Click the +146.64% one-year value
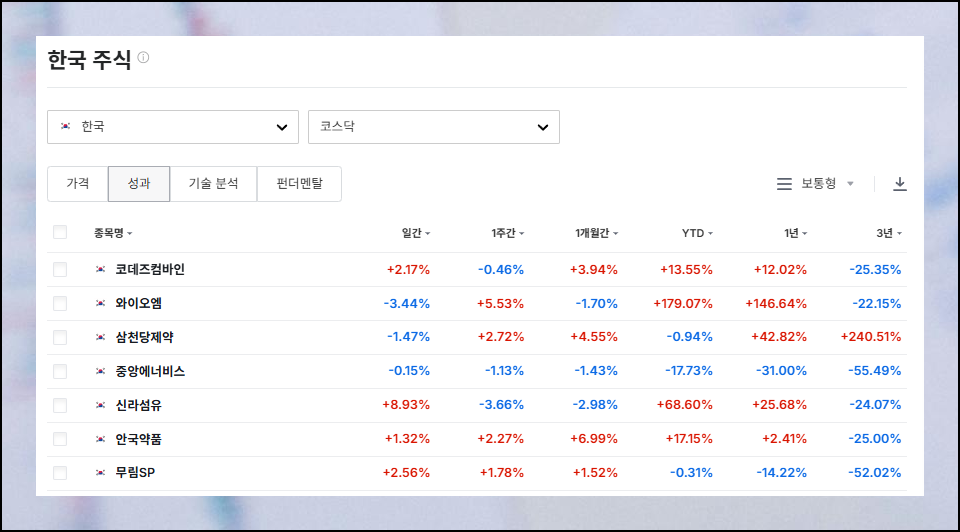960x532 pixels. (776, 304)
